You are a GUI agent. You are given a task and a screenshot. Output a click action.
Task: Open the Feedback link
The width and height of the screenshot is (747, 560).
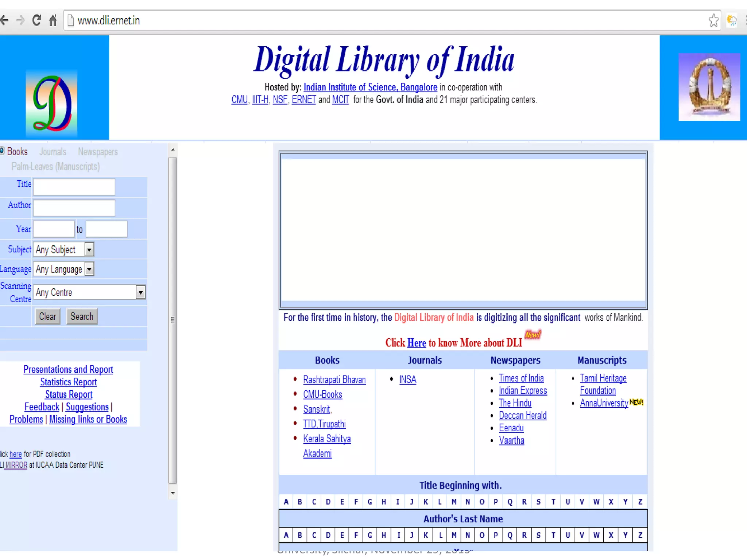coord(42,407)
